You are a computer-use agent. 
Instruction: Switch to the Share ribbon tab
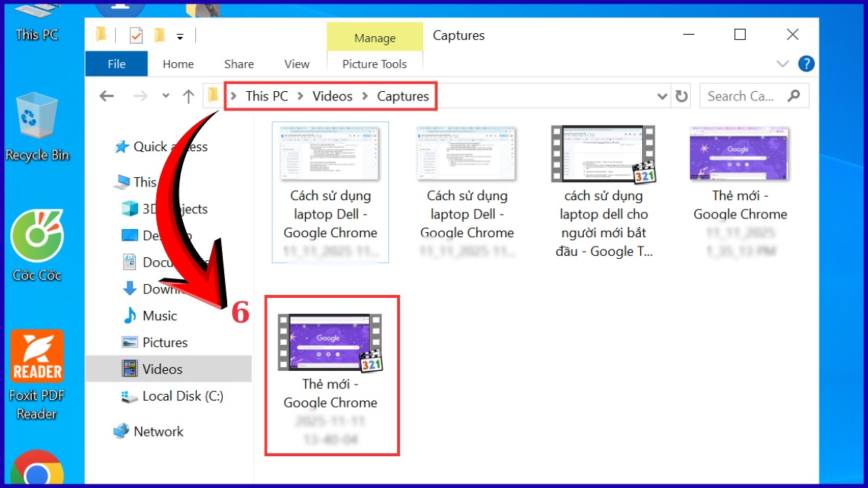click(x=239, y=64)
